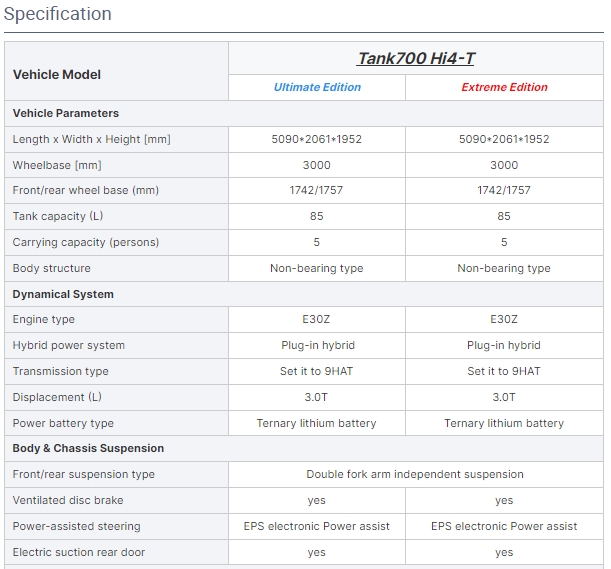Click the Double fork arm independent suspension cell
This screenshot has width=611, height=569.
414,474
